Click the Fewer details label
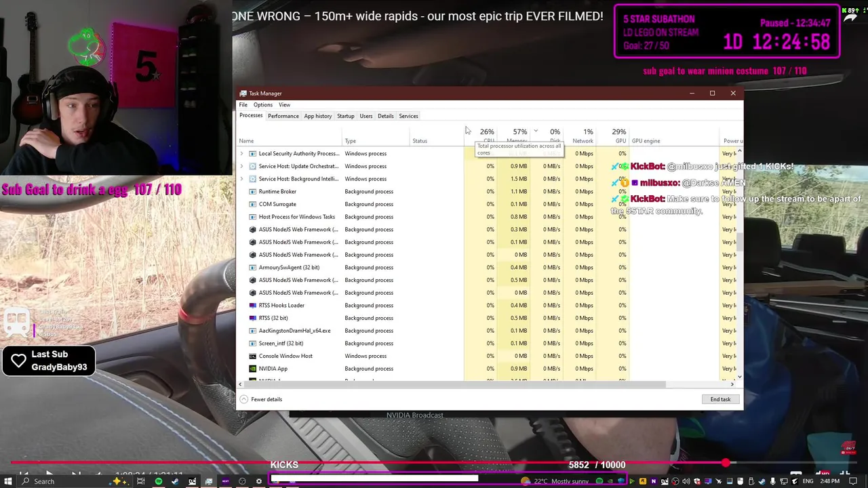Screen dimensions: 868x488 [267, 399]
